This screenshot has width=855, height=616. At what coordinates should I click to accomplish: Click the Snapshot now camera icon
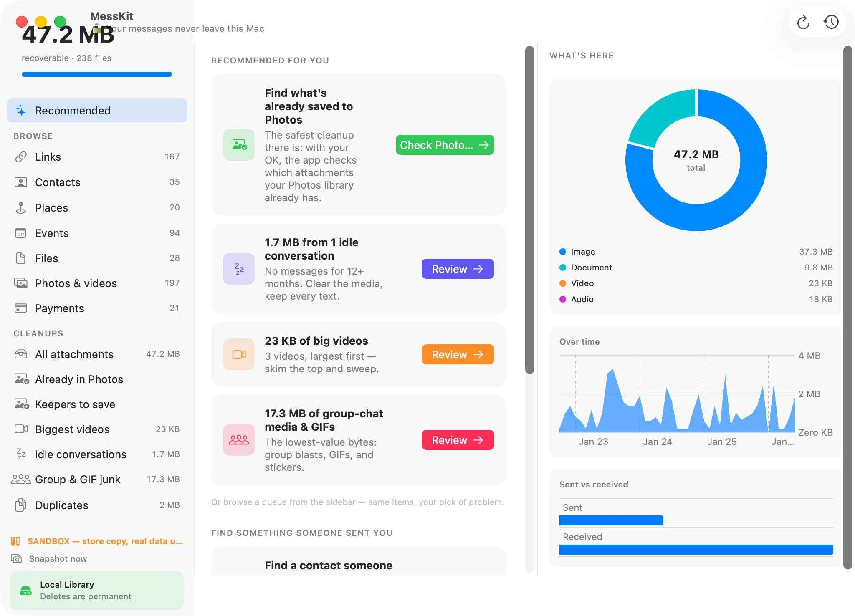tap(16, 559)
